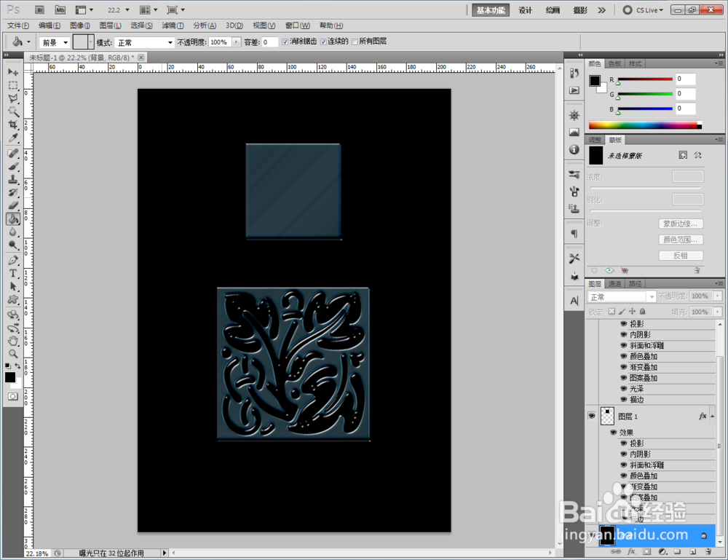Open zoom level 22.2 dropdown
This screenshot has height=560, width=728.
point(127,9)
